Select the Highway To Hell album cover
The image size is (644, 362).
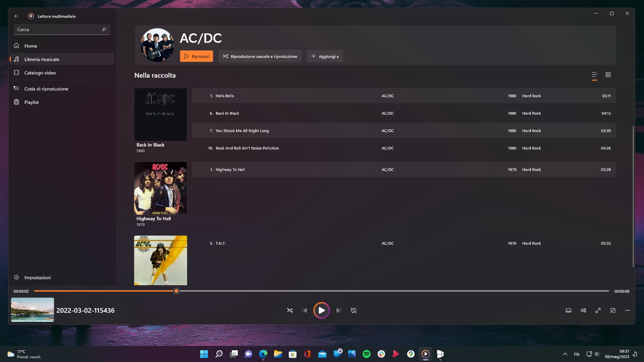161,188
